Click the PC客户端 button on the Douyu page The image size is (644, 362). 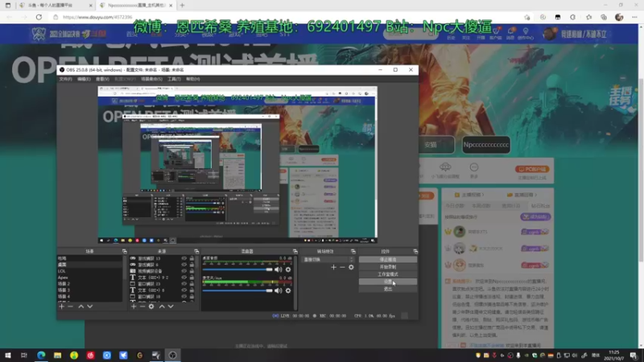pyautogui.click(x=532, y=169)
